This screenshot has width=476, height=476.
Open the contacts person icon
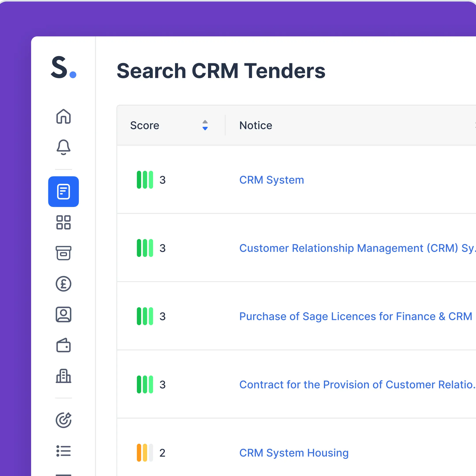pos(63,314)
